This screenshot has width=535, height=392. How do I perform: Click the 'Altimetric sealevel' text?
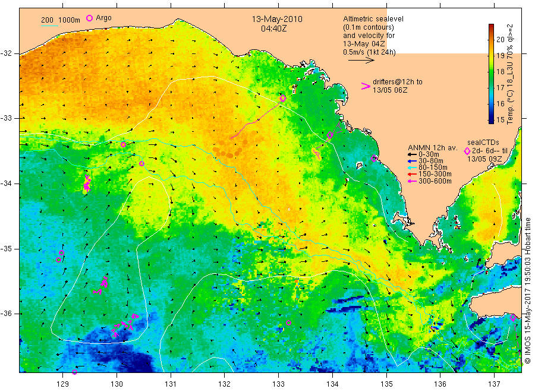(x=373, y=19)
